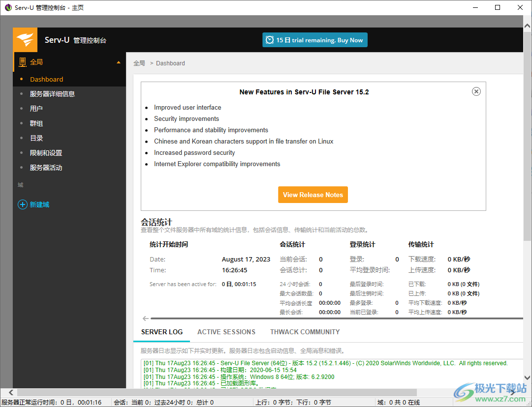Click the vertical scrollbar down arrow
532x407 pixels.
tap(527, 378)
